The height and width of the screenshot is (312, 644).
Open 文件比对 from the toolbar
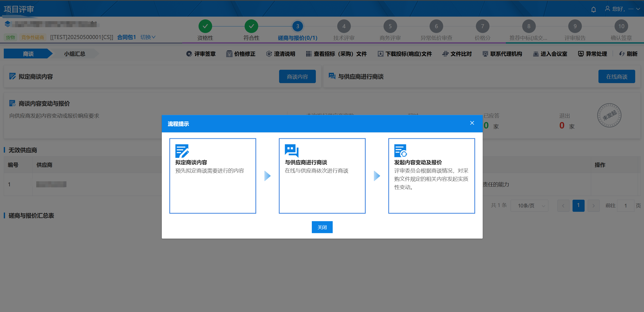tap(457, 54)
